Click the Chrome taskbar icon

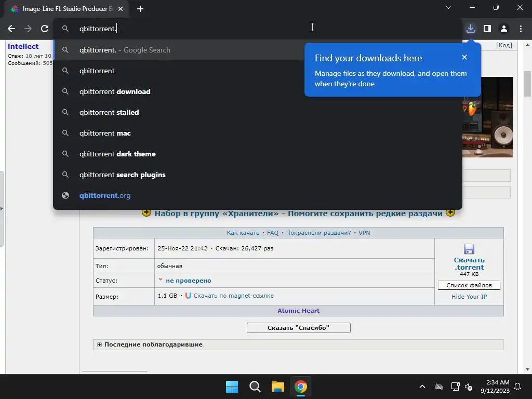(301, 387)
